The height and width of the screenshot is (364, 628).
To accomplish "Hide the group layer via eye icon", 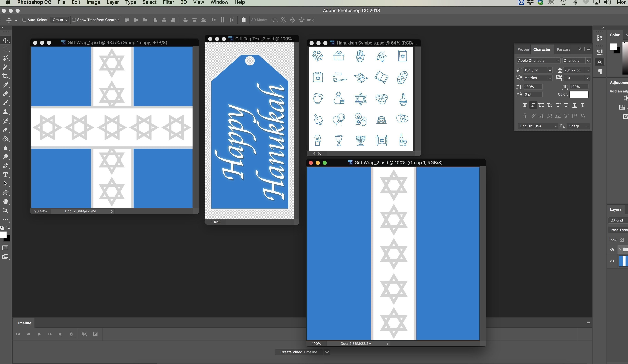I will pos(612,250).
